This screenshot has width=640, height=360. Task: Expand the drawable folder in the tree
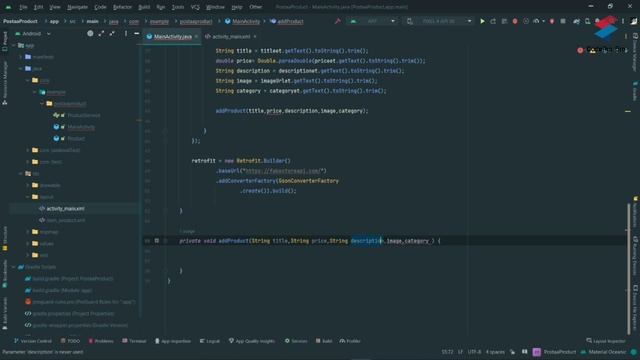[28, 185]
